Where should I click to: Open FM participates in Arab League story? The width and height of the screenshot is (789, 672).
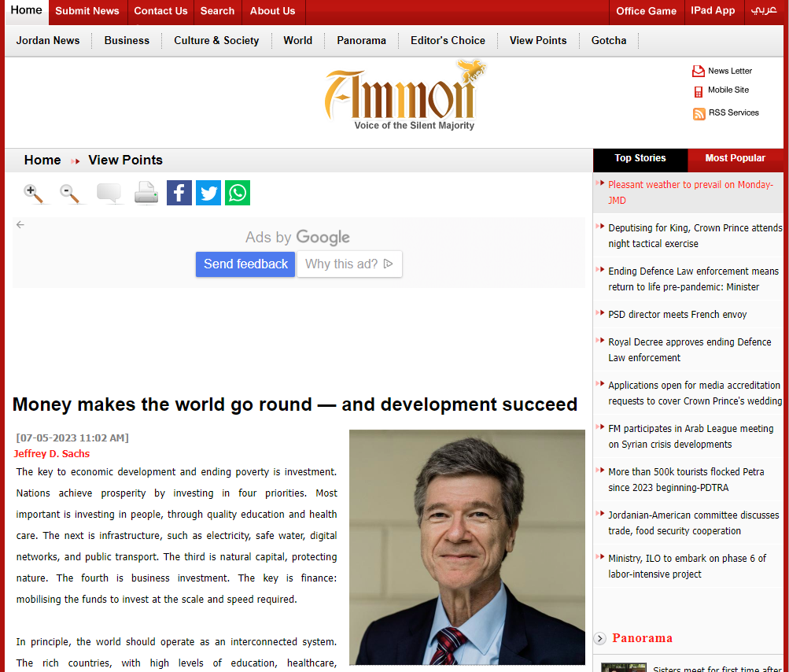(691, 437)
